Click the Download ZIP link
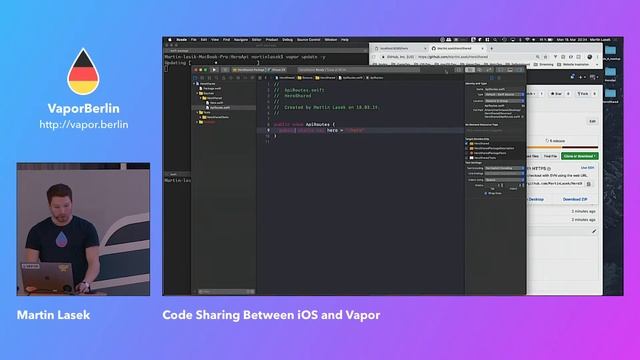Image resolution: width=640 pixels, height=360 pixels. (x=575, y=199)
